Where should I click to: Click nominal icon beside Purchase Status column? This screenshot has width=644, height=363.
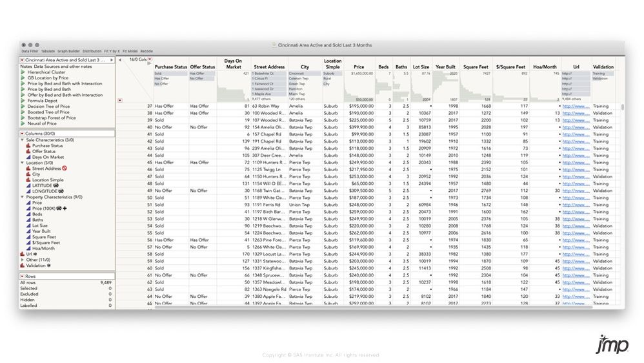pyautogui.click(x=28, y=145)
